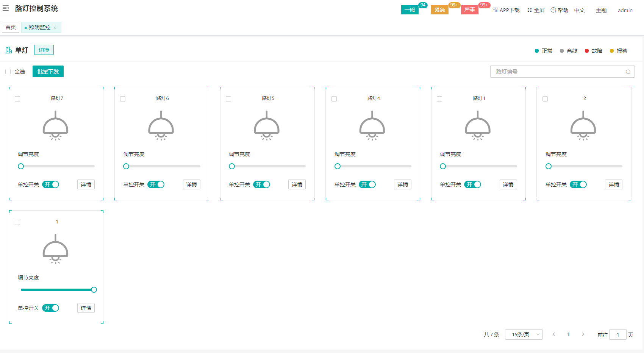Select the card 2 checkbox
The width and height of the screenshot is (644, 353).
tap(545, 99)
